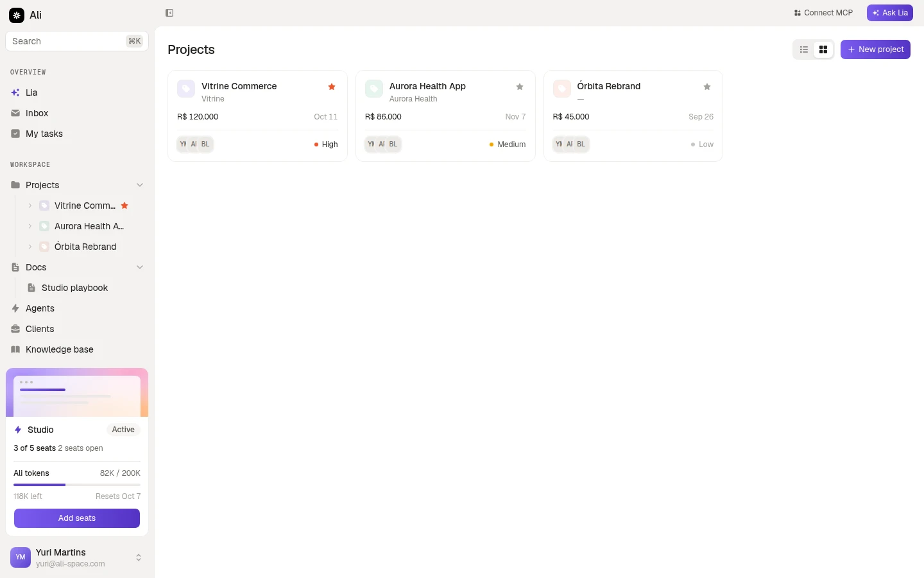This screenshot has height=578, width=924.
Task: Click the Medium priority label on Aurora
Action: point(508,144)
